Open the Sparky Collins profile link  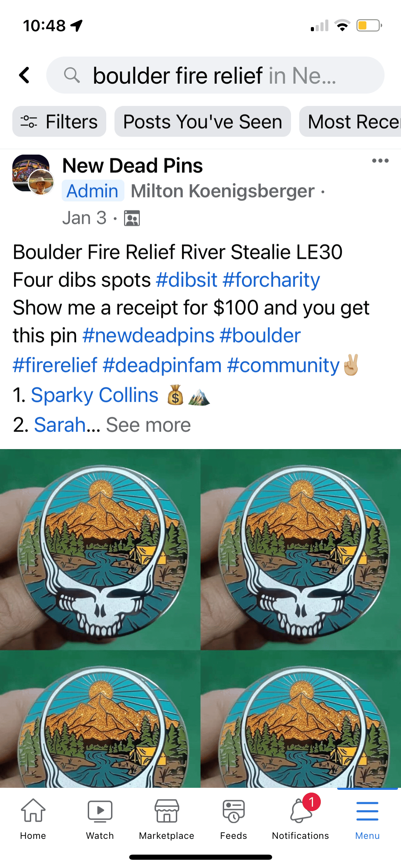(x=95, y=395)
